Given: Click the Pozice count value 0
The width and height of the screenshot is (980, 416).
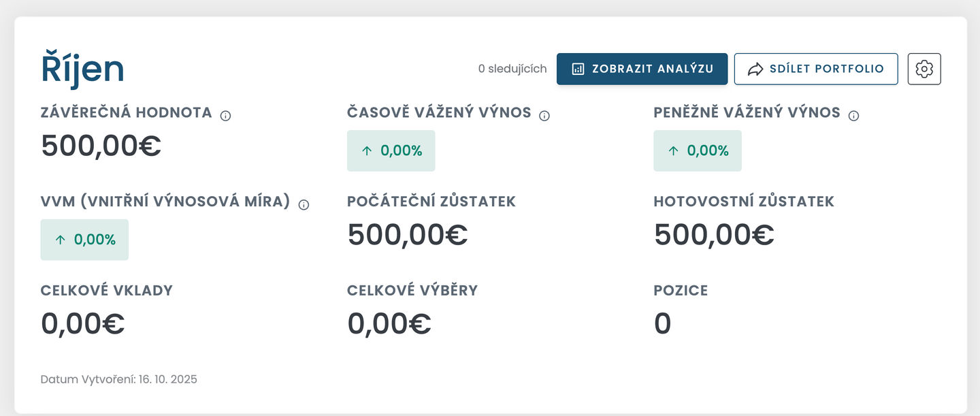Looking at the screenshot, I should (662, 323).
